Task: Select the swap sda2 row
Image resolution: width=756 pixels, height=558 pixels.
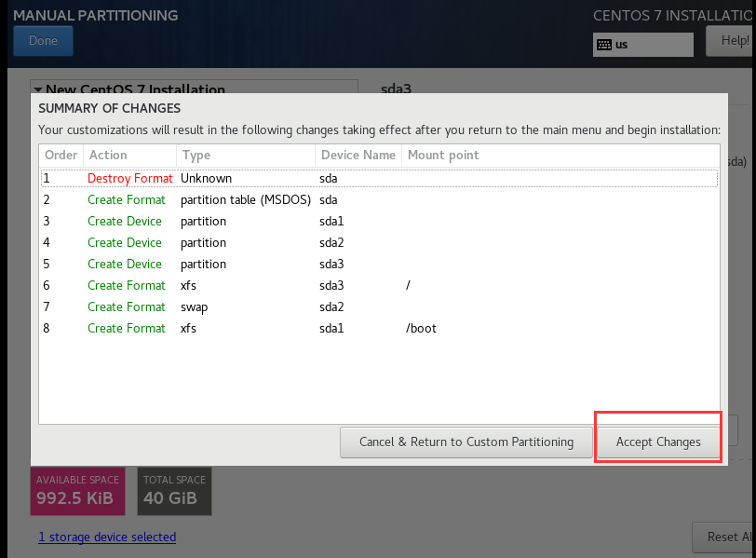Action: click(x=380, y=307)
